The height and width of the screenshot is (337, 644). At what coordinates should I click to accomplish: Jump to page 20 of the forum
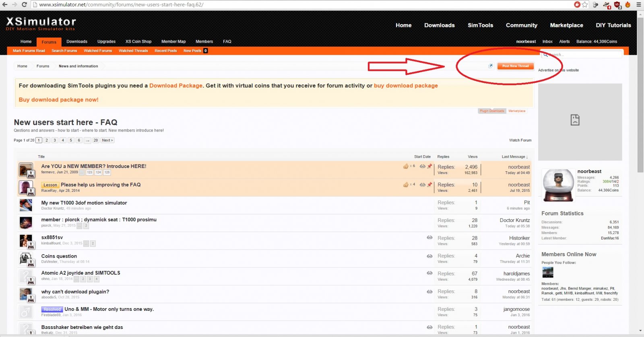point(95,140)
